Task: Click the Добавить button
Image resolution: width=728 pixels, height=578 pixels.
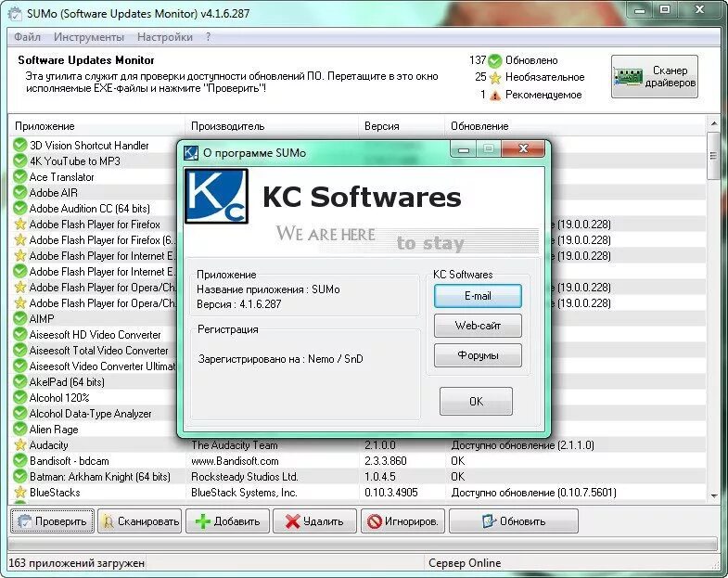Action: [x=227, y=521]
